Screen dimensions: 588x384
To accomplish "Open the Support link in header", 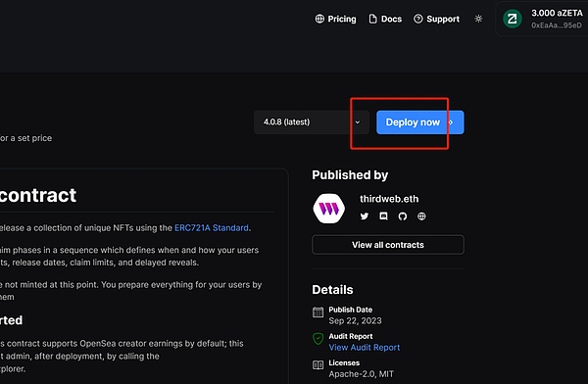I will tap(436, 19).
